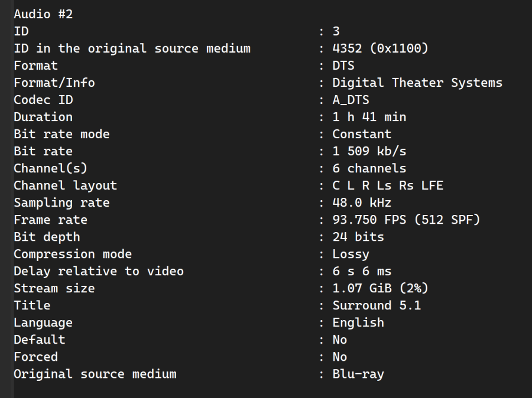The width and height of the screenshot is (532, 398).
Task: Click the source ID value "4352 (0x1100)"
Action: [380, 48]
